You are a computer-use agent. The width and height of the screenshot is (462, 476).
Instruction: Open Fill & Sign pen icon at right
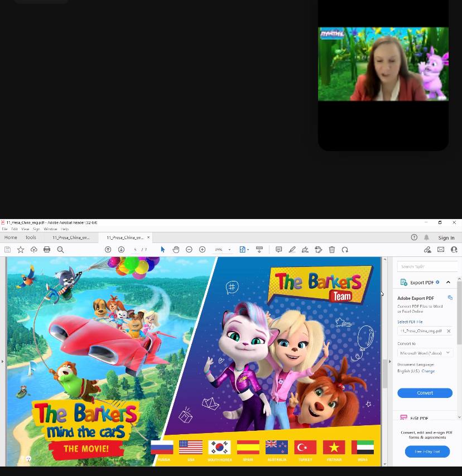tap(427, 250)
